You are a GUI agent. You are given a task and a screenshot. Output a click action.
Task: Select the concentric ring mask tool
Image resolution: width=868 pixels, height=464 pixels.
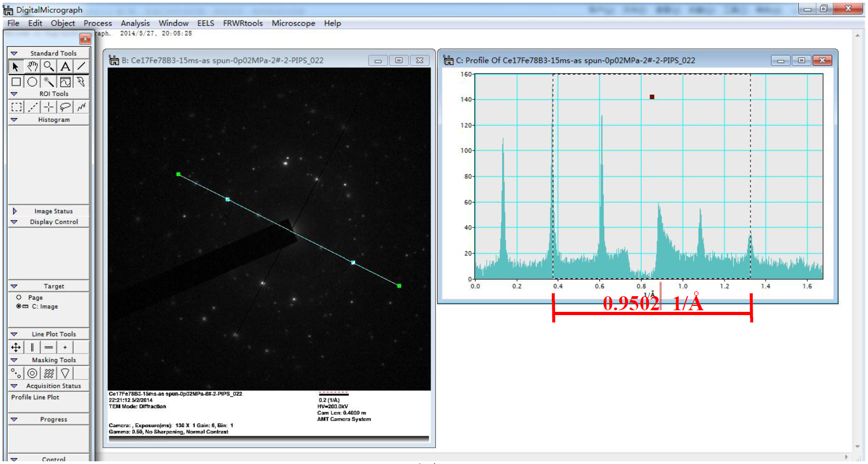click(32, 373)
